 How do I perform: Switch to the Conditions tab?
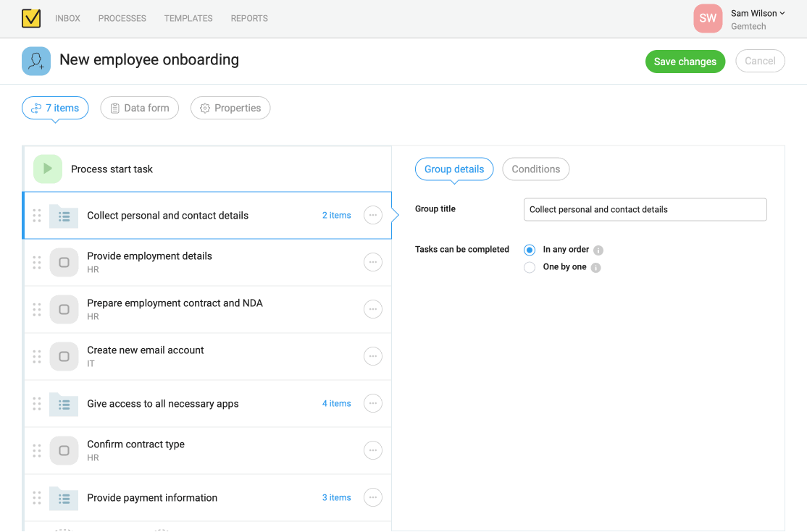(x=535, y=169)
